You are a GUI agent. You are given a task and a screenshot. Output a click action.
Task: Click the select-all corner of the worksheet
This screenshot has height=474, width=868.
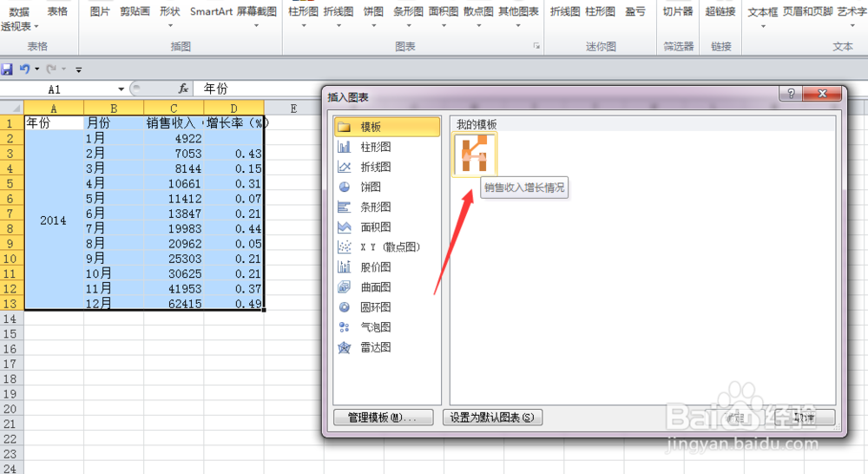(11, 108)
